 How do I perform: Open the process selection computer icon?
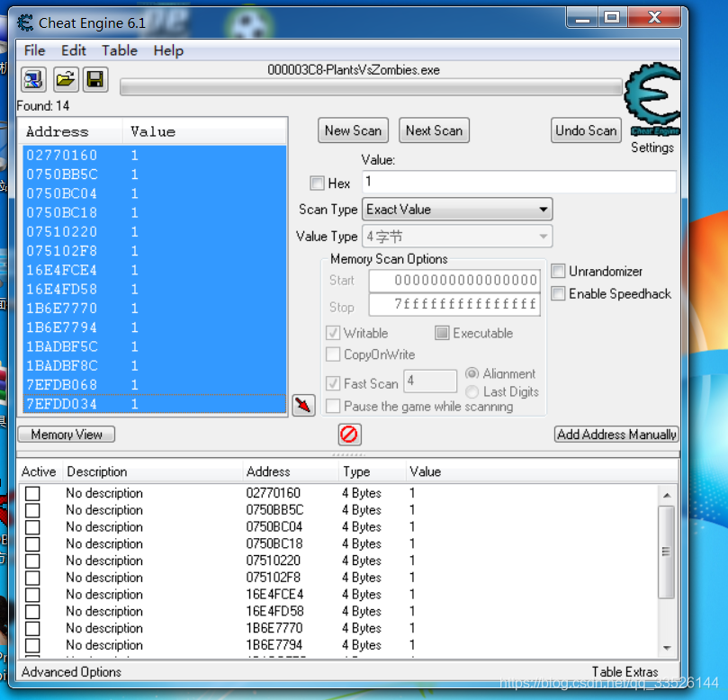point(33,80)
